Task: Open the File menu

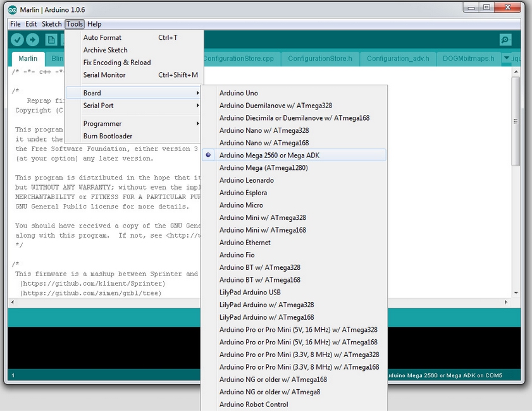Action: point(15,24)
